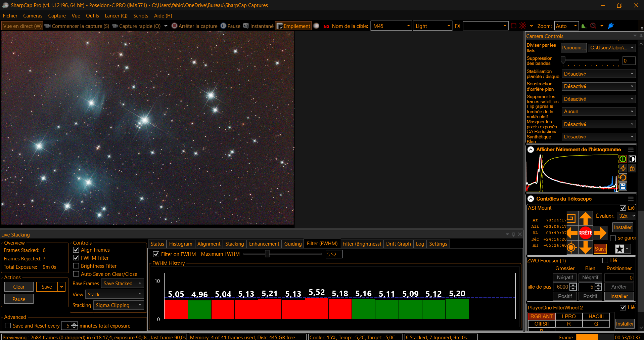Open the Scripts menu
Viewport: 644px width, 340px height.
[x=141, y=16]
